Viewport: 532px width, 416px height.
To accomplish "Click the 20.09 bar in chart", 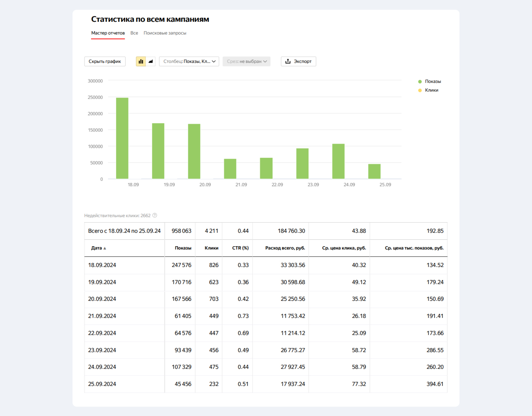I will tap(194, 151).
